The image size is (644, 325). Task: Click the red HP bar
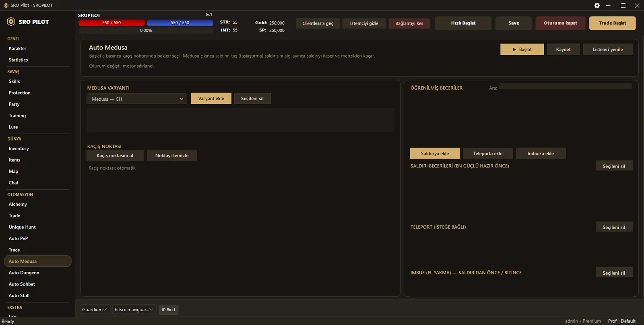(x=111, y=23)
